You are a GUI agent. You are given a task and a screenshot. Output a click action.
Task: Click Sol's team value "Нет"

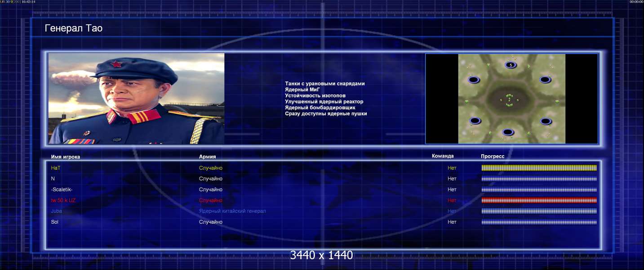(452, 222)
